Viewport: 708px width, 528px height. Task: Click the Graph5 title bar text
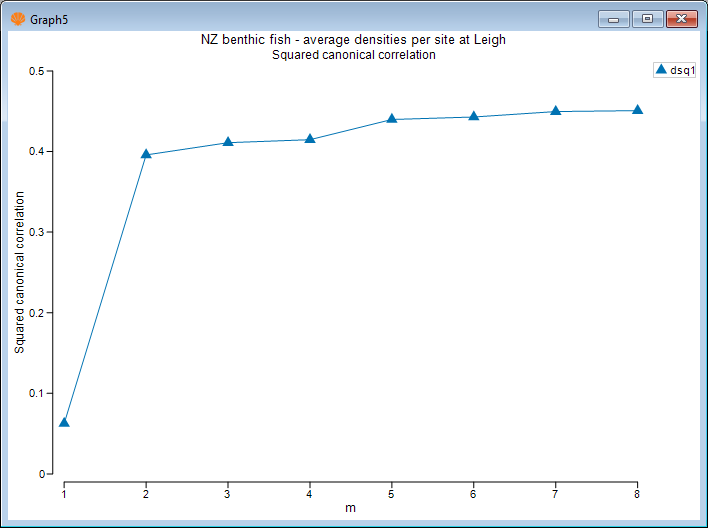click(48, 18)
